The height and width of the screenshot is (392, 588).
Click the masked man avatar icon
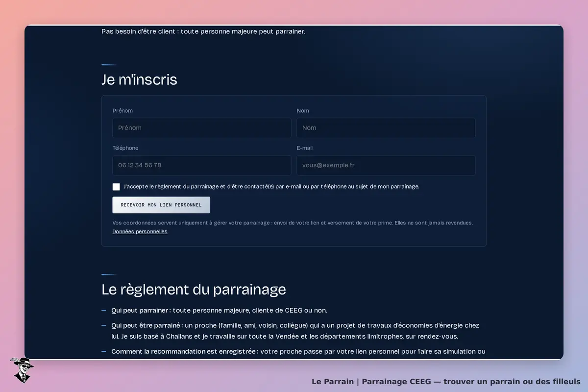click(x=21, y=370)
